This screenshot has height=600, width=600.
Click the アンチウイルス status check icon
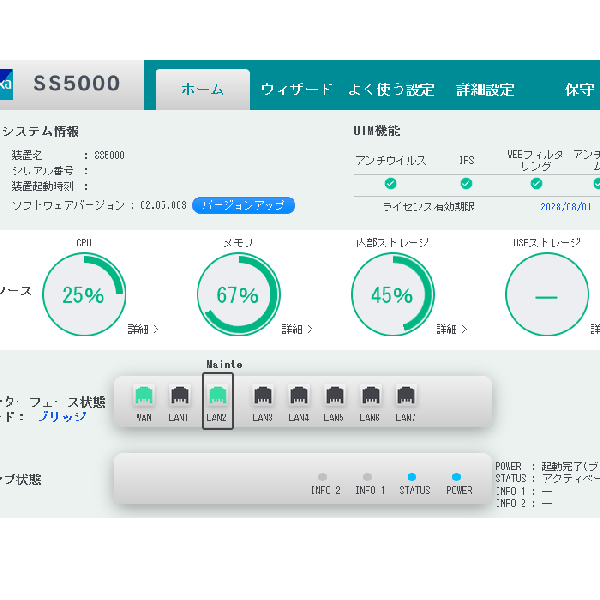point(390,184)
